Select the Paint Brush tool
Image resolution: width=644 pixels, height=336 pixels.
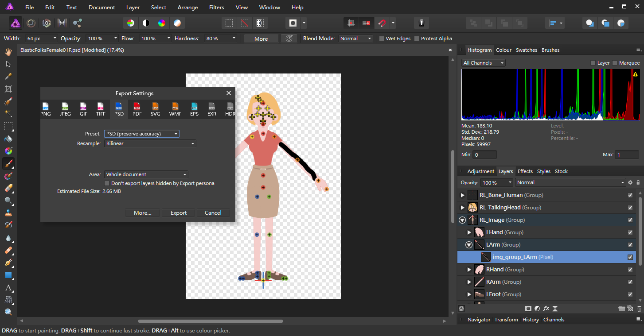pyautogui.click(x=8, y=163)
